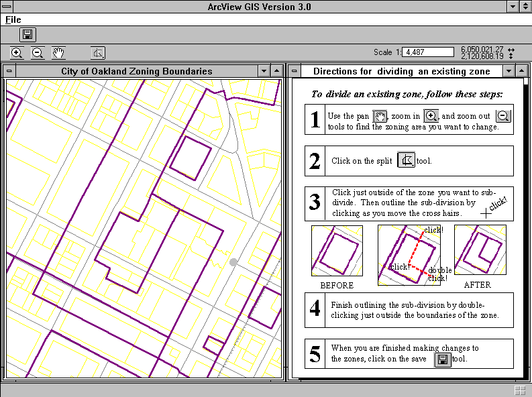Click the Scale input field showing 4,487

(x=429, y=52)
